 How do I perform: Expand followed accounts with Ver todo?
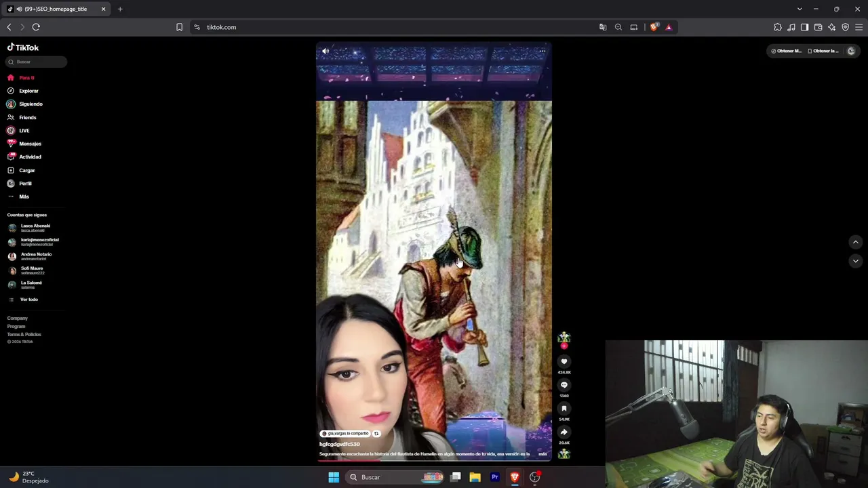[28, 300]
